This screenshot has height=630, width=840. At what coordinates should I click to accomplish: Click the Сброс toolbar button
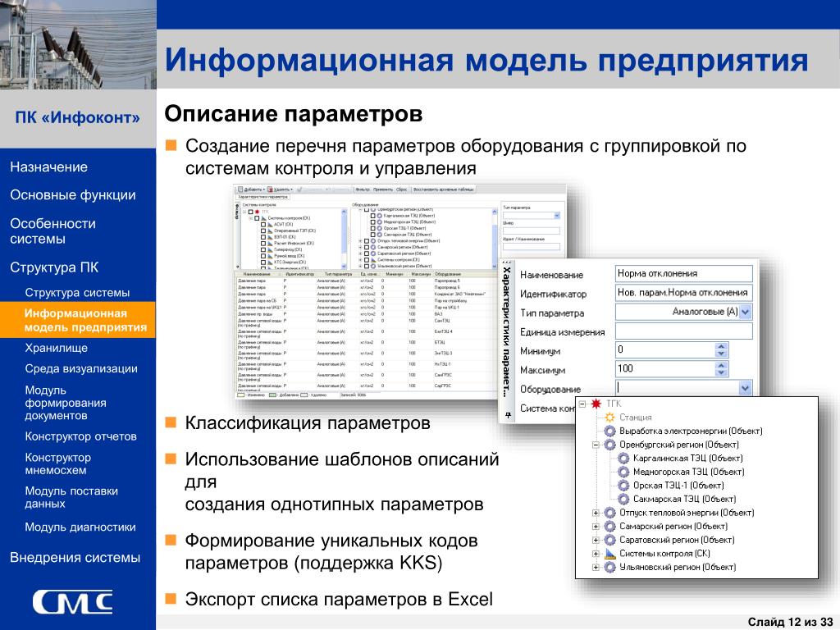coord(402,189)
